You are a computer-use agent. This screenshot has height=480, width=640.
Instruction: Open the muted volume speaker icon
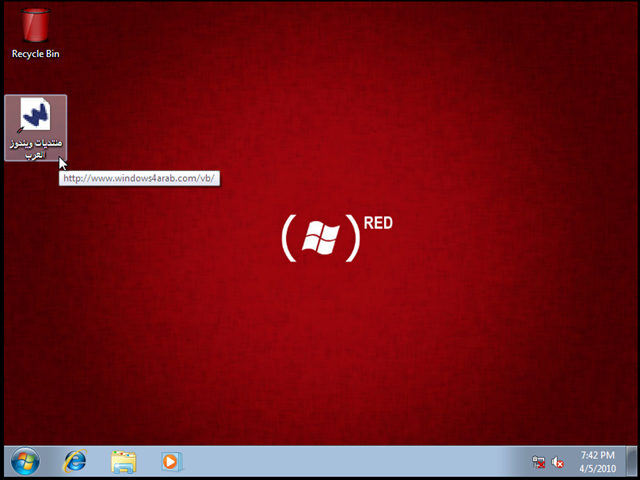(x=558, y=462)
